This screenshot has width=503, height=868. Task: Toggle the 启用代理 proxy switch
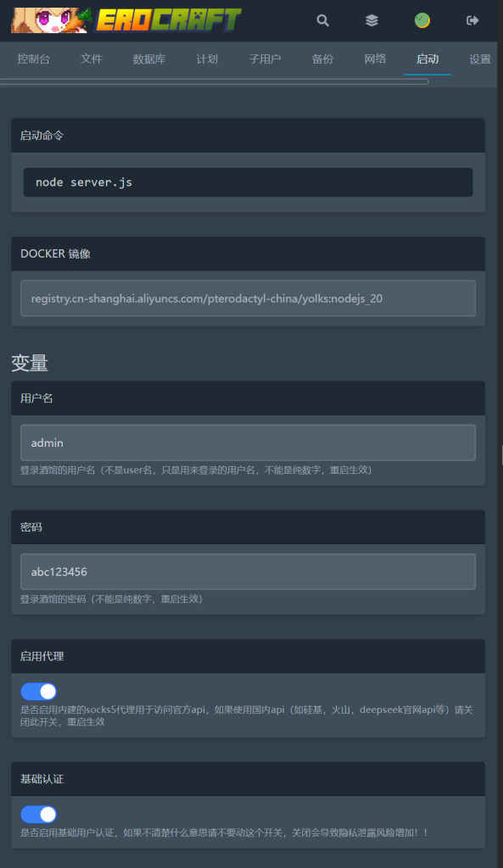pyautogui.click(x=38, y=692)
